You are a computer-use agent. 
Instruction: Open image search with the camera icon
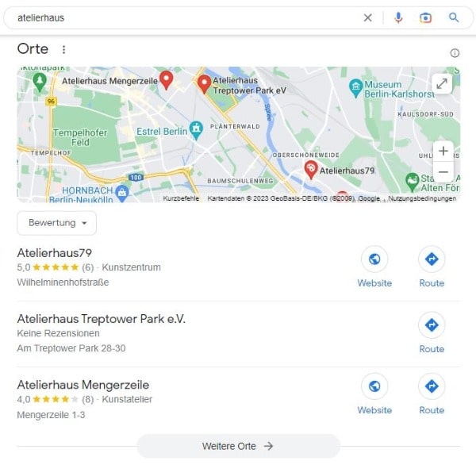coord(425,18)
